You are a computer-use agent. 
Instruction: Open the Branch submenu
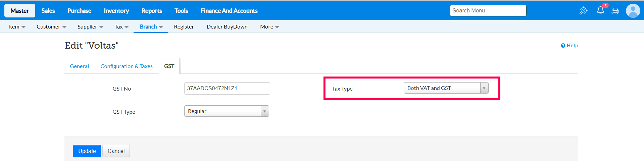click(151, 27)
